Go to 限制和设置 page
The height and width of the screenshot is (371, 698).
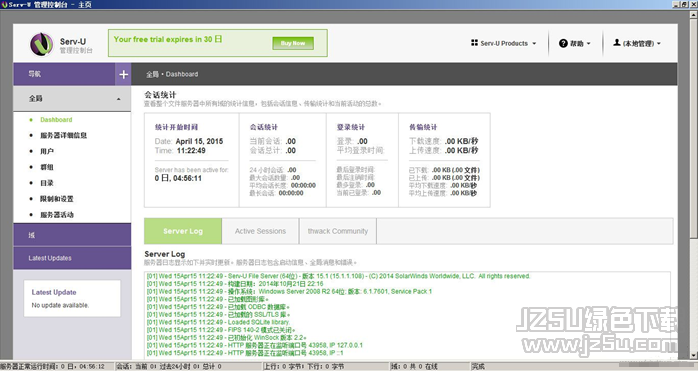click(x=57, y=199)
